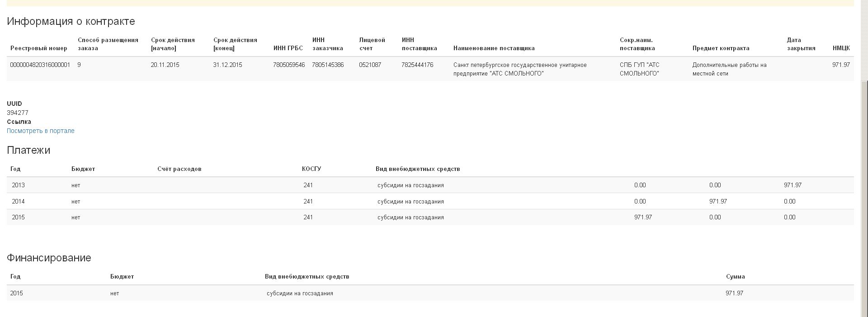868x317 pixels.
Task: Click the vertical scrollbar thumb on the right
Action: pyautogui.click(x=864, y=194)
